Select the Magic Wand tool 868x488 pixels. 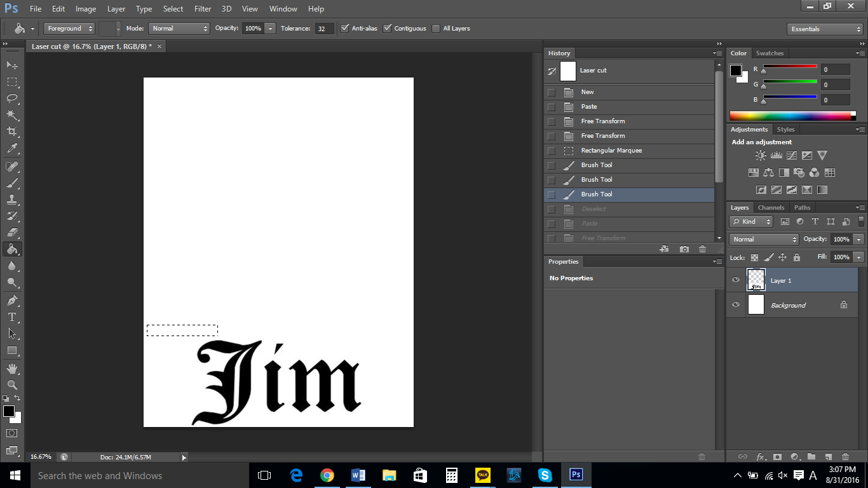click(12, 115)
